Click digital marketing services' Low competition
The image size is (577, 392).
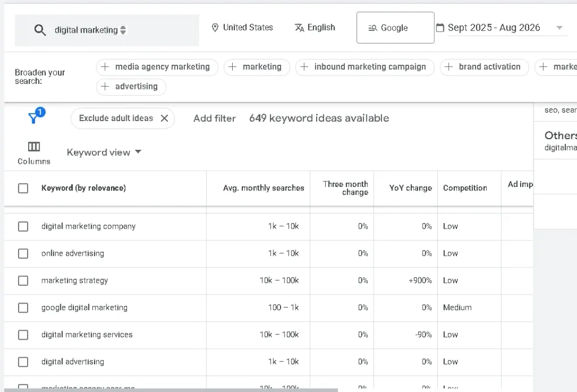pyautogui.click(x=450, y=335)
